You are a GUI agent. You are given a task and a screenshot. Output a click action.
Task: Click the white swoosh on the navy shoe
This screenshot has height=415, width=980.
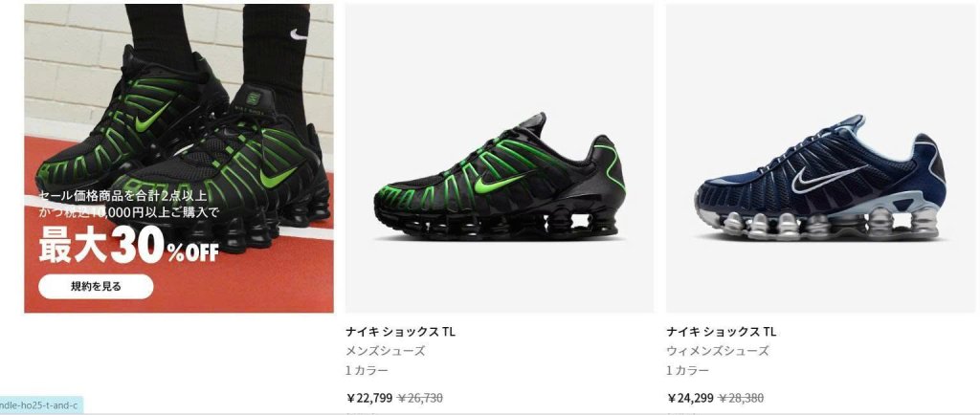click(x=828, y=178)
